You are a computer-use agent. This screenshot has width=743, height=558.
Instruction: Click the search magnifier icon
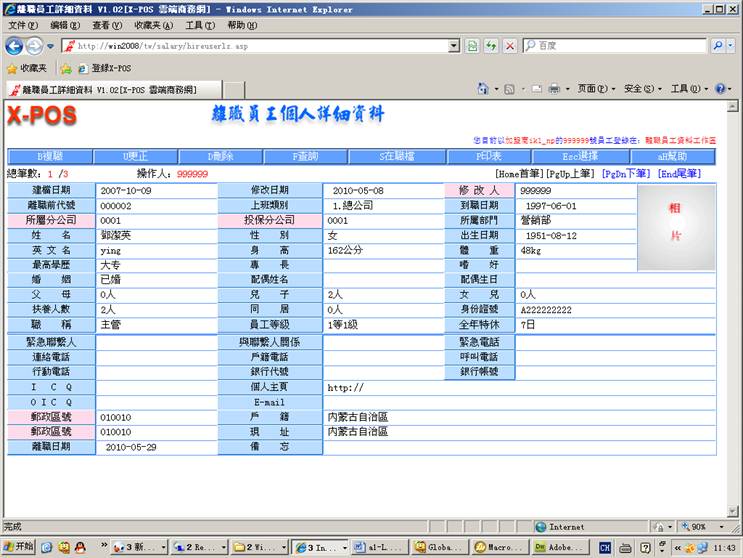[x=718, y=46]
